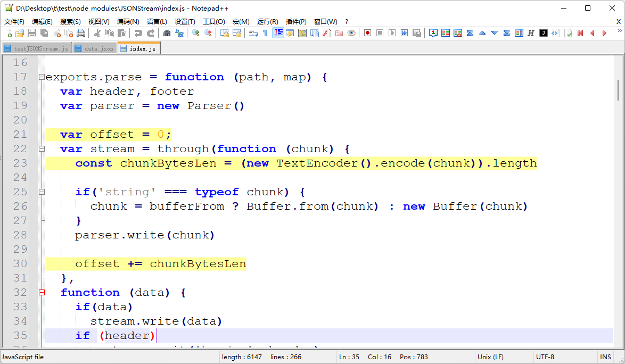Expand hidden toolbar icons with the double chevron
This screenshot has width=625, height=364.
pyautogui.click(x=620, y=31)
